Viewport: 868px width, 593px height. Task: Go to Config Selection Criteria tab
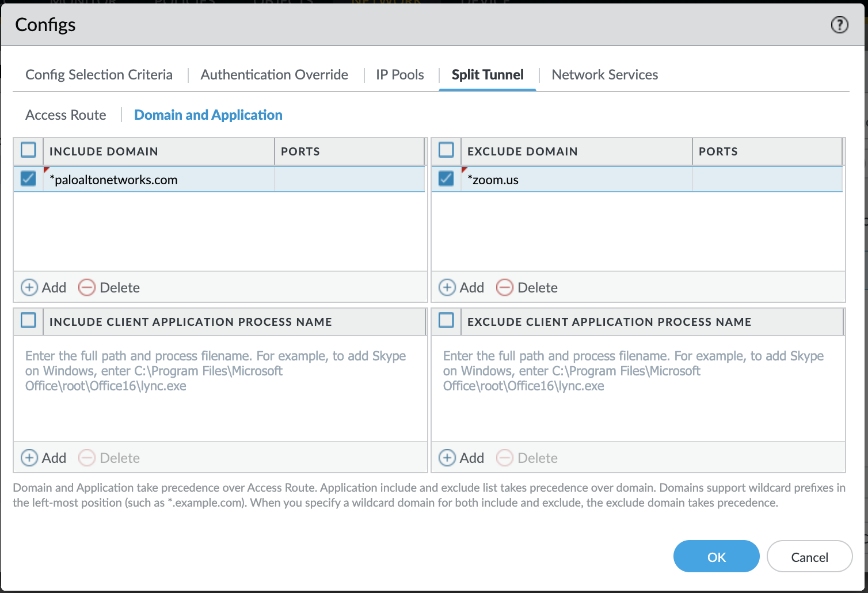[x=99, y=75]
